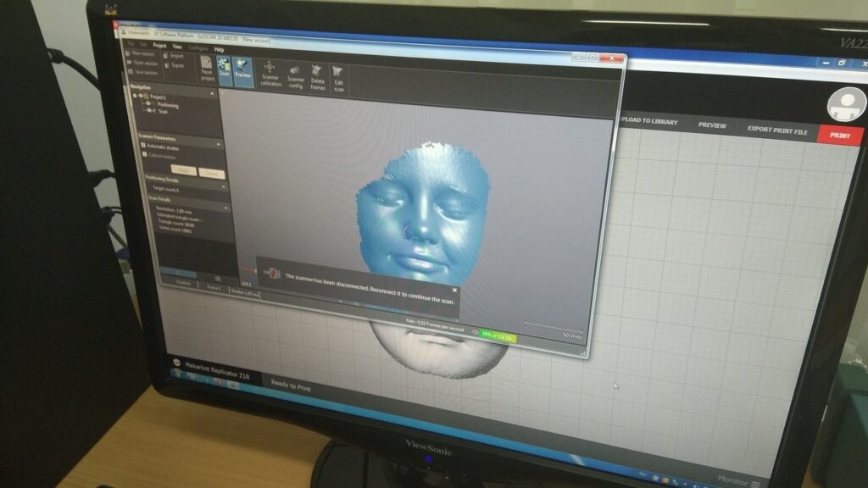Open the Project menu
Image resolution: width=868 pixels, height=488 pixels.
tap(159, 46)
